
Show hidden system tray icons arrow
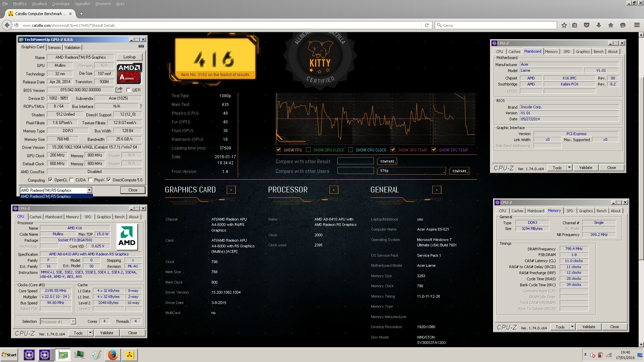(585, 355)
